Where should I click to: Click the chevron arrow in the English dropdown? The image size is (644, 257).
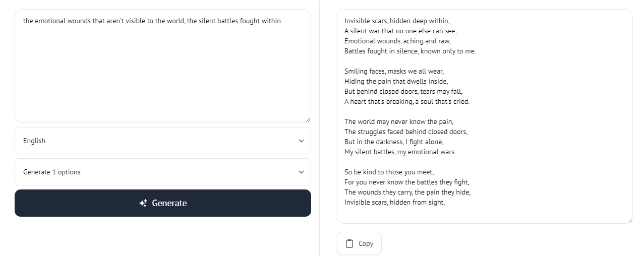[x=301, y=141]
